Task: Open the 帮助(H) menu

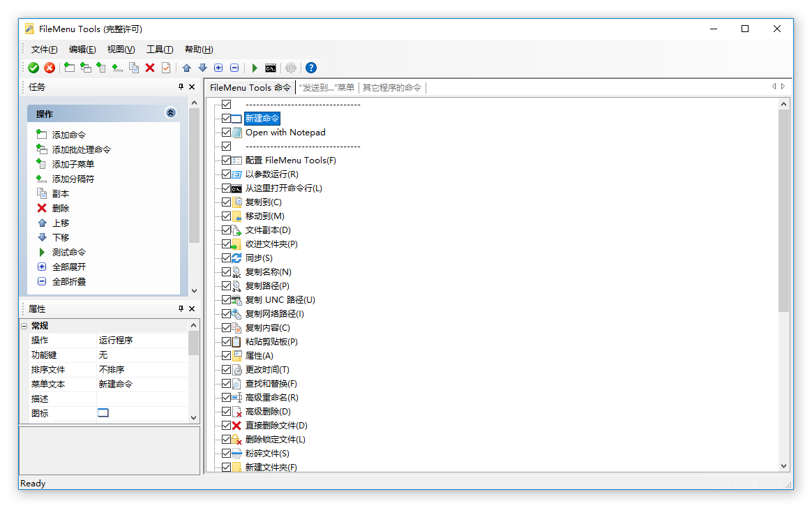Action: 199,49
